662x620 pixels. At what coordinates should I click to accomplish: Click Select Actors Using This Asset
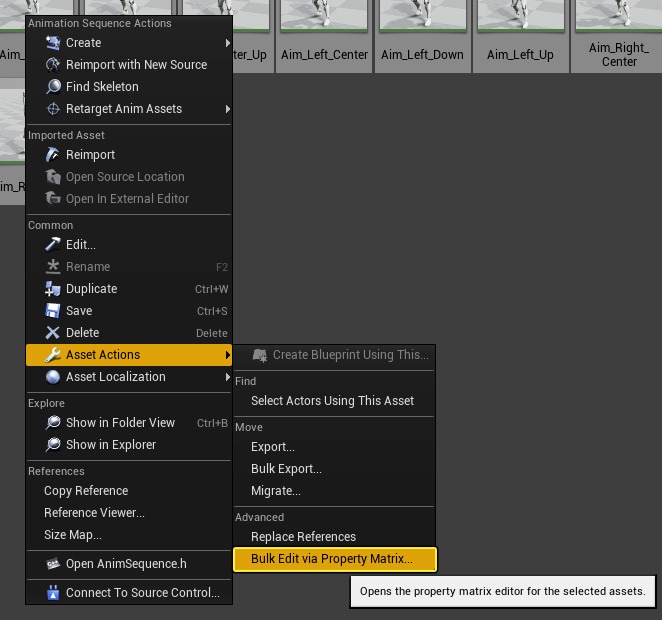pos(332,401)
